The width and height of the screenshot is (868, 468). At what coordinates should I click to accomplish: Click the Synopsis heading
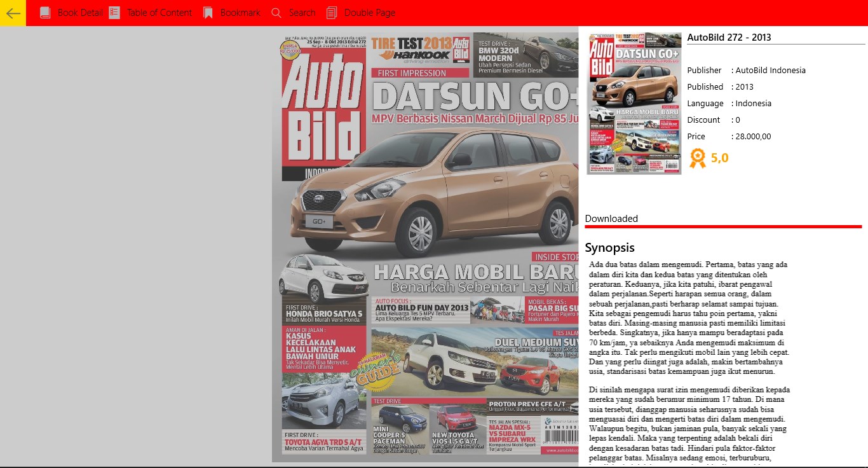(610, 247)
